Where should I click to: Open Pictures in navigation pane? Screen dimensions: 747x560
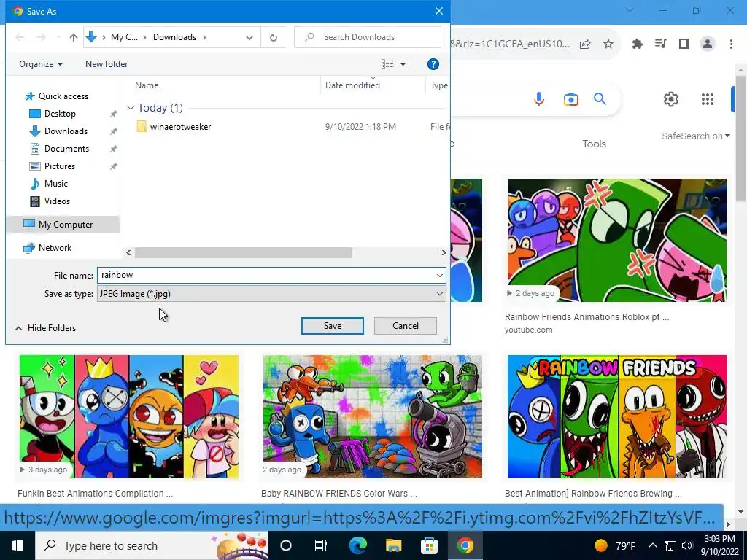coord(60,166)
